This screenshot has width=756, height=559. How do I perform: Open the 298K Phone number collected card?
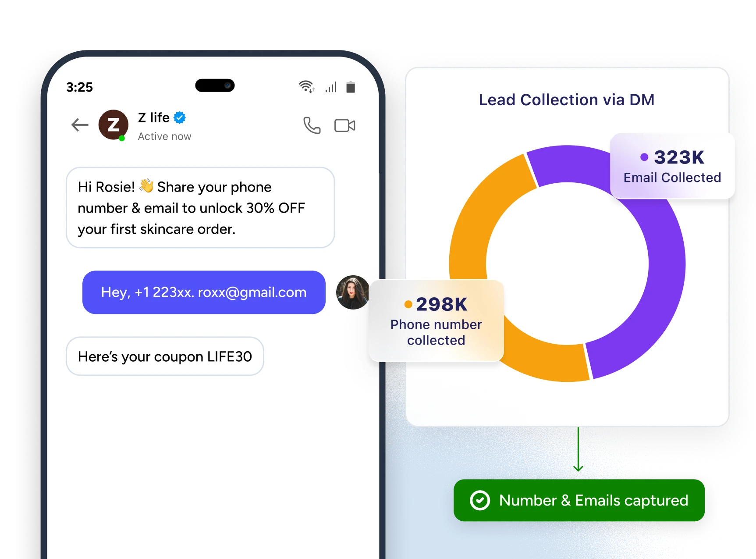[x=436, y=321]
